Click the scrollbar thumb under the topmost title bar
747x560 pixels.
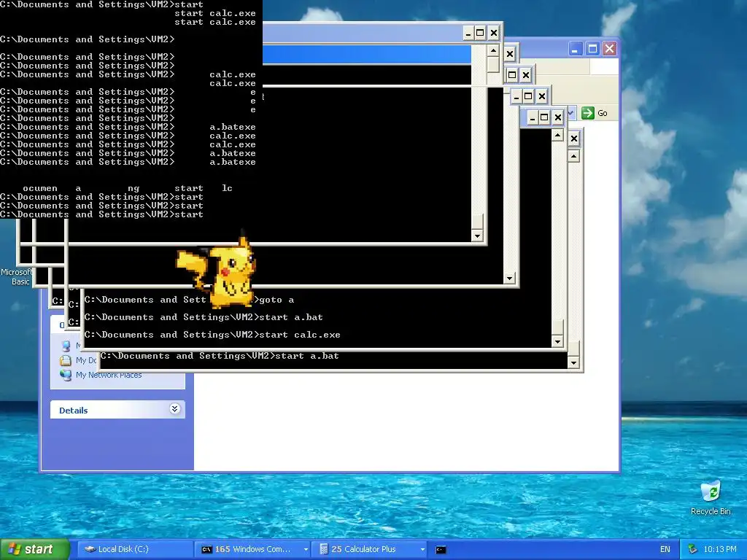493,64
